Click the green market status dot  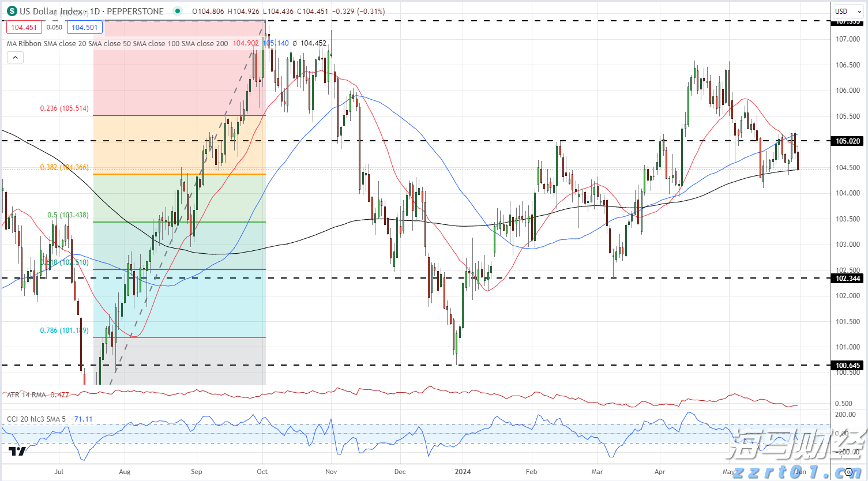[177, 11]
